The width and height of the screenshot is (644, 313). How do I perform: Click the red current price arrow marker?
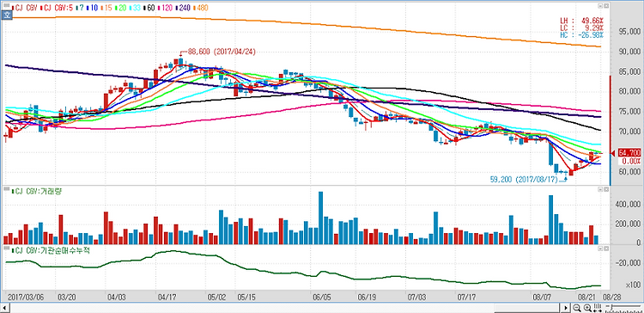[x=612, y=153]
